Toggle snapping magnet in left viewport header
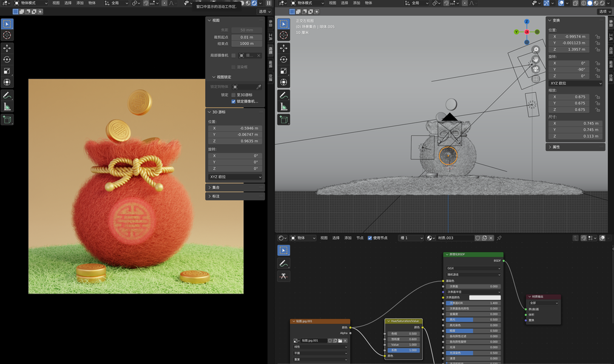This screenshot has width=614, height=364. 146,3
